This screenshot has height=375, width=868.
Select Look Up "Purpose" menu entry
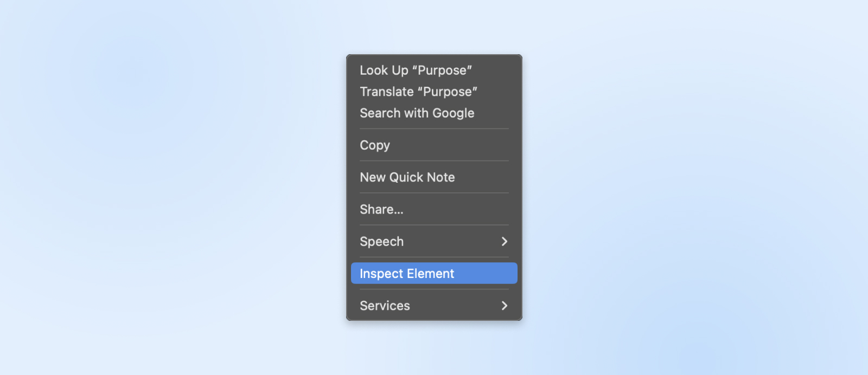point(416,70)
